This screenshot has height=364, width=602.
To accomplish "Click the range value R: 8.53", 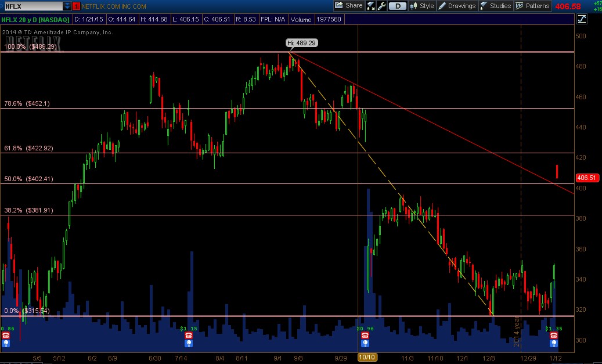I will pos(246,19).
